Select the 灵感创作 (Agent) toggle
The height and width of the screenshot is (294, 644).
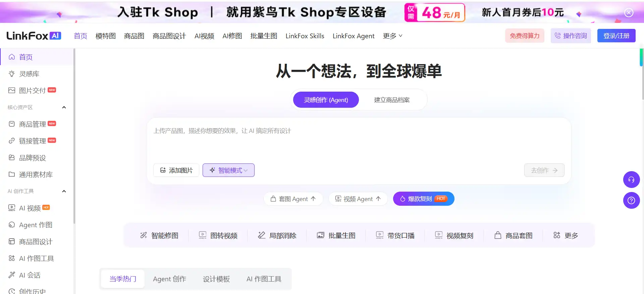(326, 100)
